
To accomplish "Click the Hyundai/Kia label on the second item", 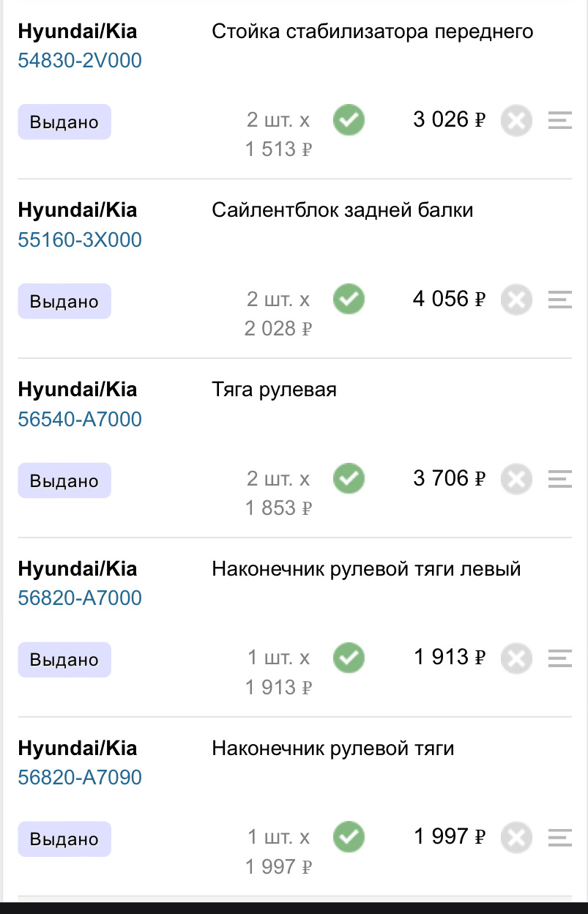I will coord(77,210).
